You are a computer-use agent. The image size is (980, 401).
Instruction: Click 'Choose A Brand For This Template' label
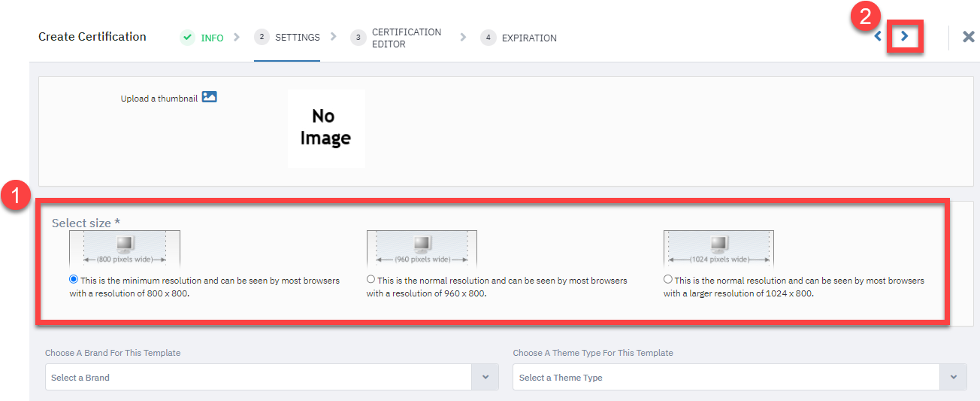click(x=113, y=353)
